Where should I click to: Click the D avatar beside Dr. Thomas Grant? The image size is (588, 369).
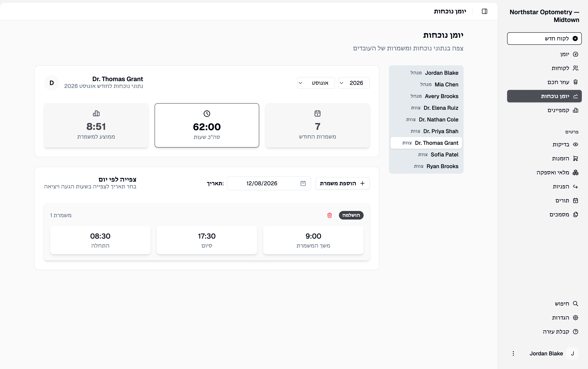(x=52, y=83)
